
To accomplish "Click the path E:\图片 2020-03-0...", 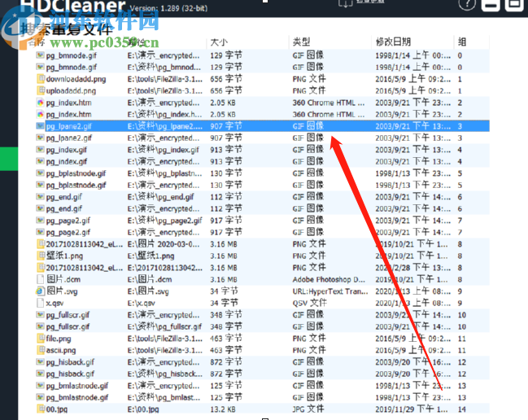I will point(164,244).
